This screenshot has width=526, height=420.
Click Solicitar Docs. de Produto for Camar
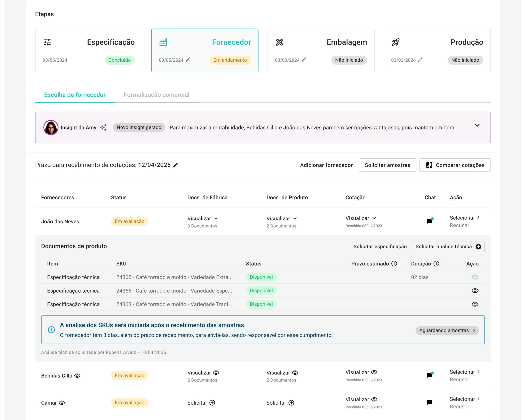280,403
